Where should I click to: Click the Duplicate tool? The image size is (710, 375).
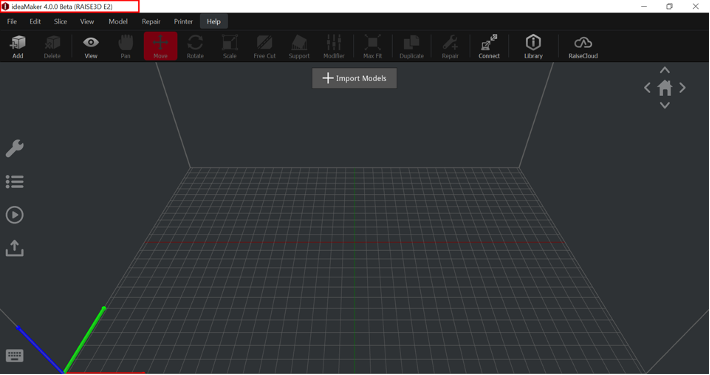411,46
